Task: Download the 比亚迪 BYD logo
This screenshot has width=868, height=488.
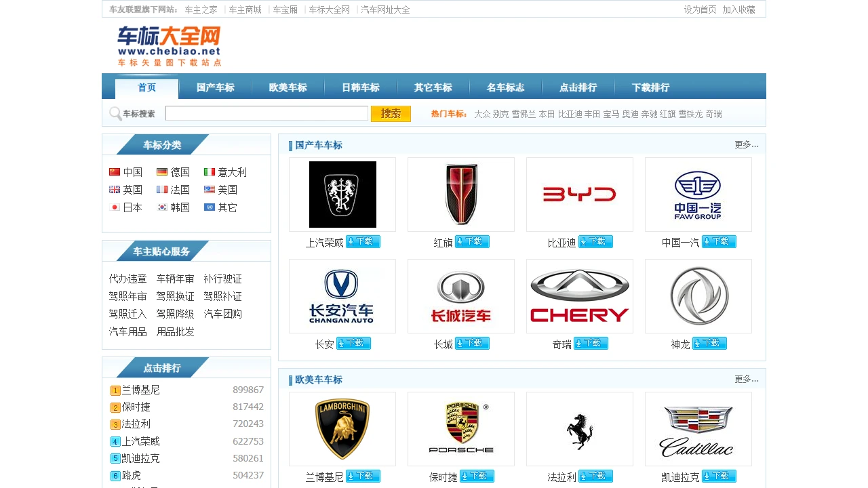Action: pyautogui.click(x=595, y=241)
